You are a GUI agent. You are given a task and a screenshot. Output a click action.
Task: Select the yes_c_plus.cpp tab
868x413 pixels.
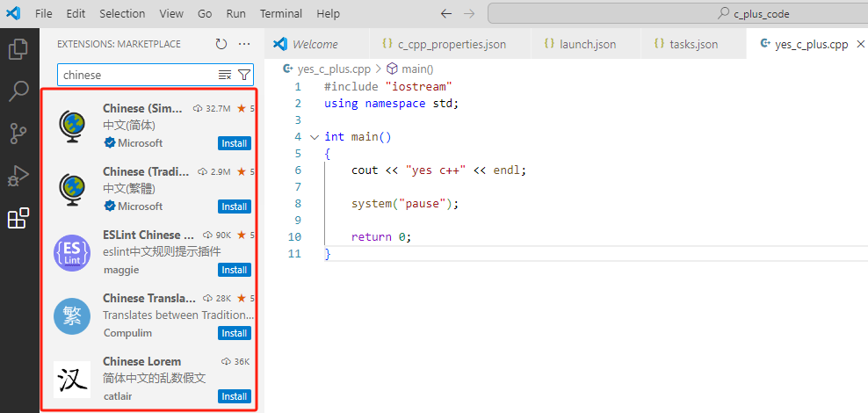coord(807,44)
